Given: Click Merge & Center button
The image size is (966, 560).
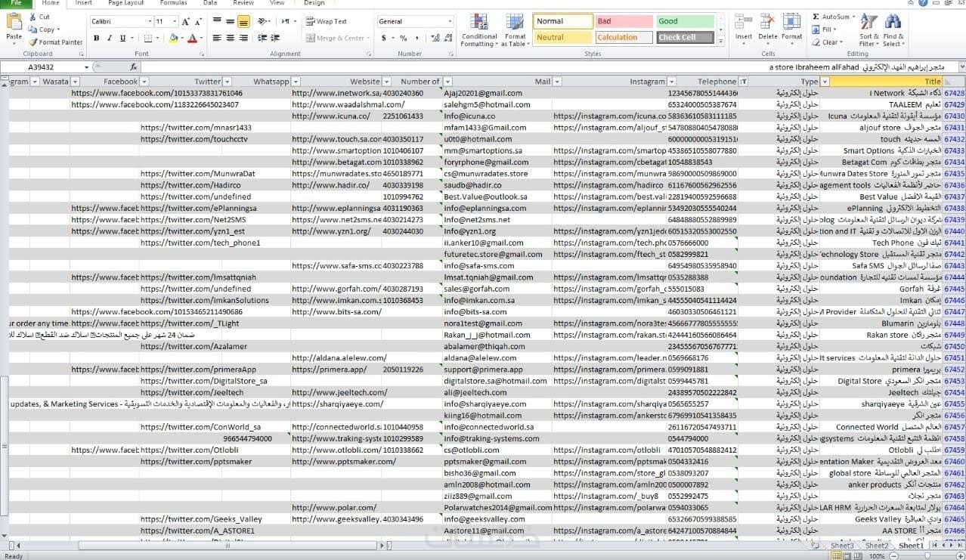Looking at the screenshot, I should point(336,38).
